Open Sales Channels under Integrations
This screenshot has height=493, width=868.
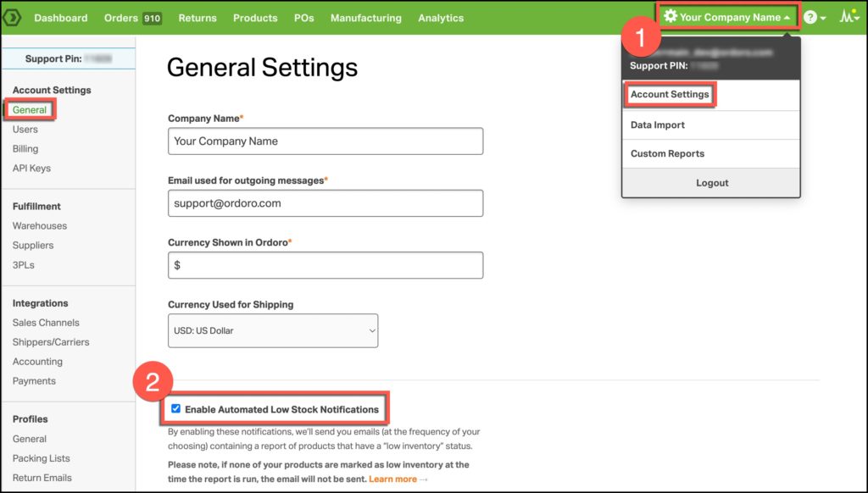coord(46,322)
